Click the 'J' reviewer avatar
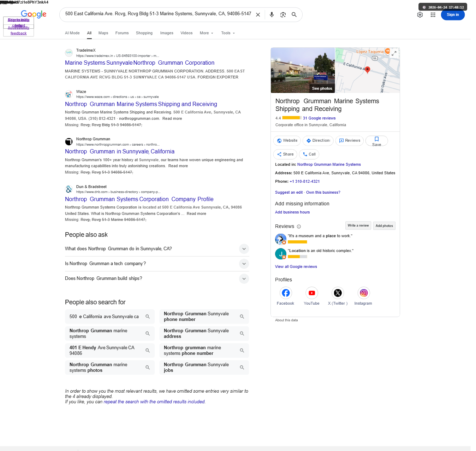 pyautogui.click(x=281, y=254)
